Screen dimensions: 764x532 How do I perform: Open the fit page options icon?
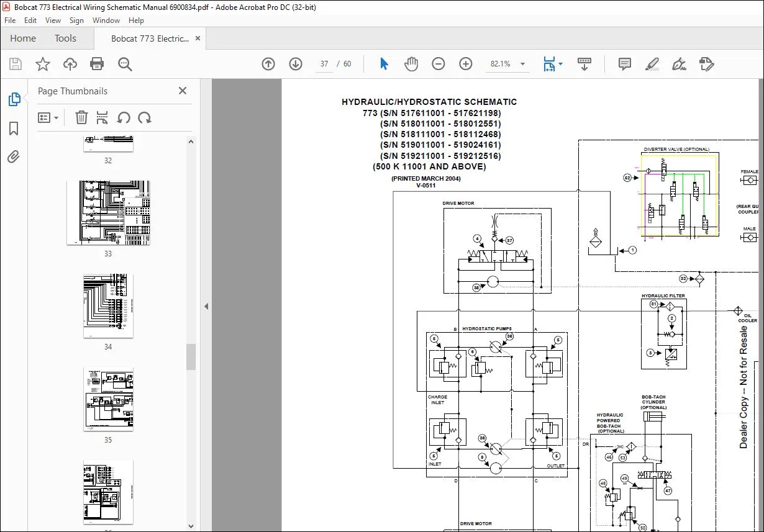pyautogui.click(x=549, y=64)
